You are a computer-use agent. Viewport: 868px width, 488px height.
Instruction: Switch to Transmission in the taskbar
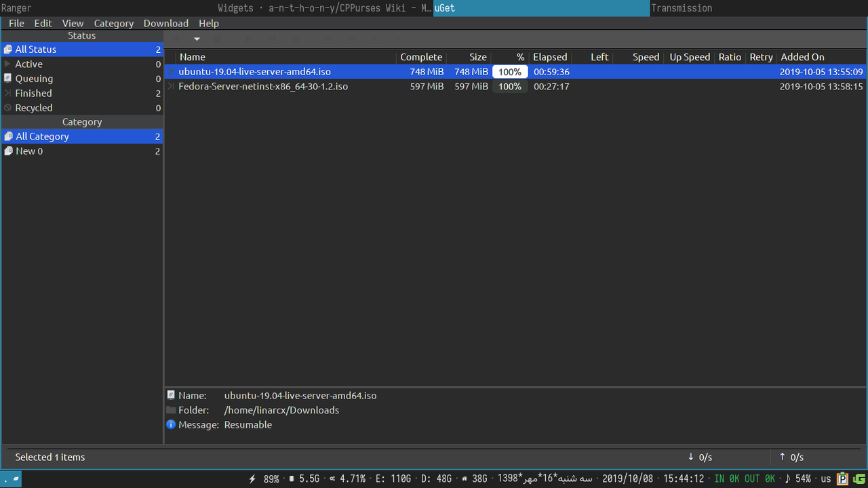coord(682,7)
